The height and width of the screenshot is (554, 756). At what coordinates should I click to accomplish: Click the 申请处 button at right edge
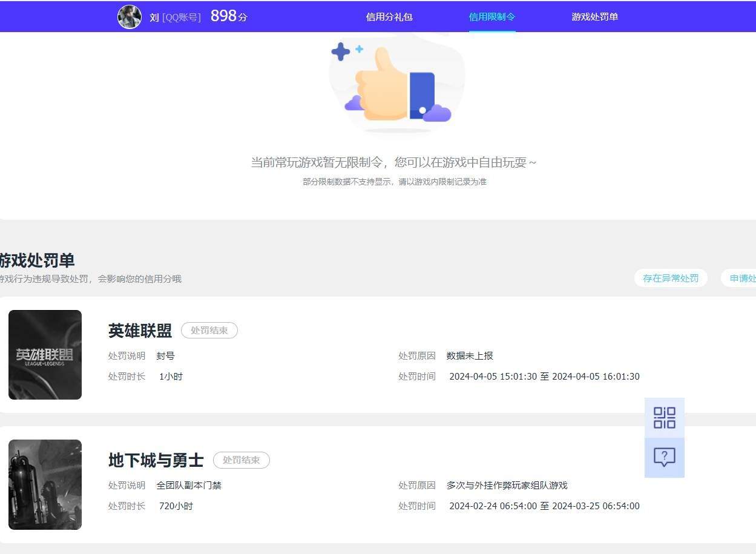coord(738,278)
